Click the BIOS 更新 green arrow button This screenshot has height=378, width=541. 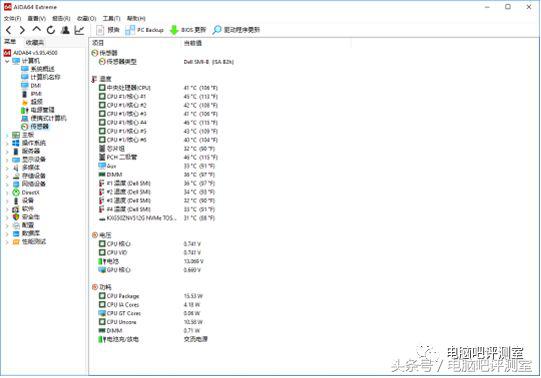(x=188, y=30)
